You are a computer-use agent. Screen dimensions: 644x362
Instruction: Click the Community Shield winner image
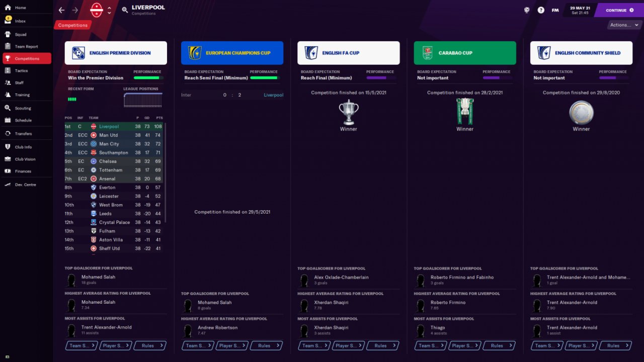[581, 112]
